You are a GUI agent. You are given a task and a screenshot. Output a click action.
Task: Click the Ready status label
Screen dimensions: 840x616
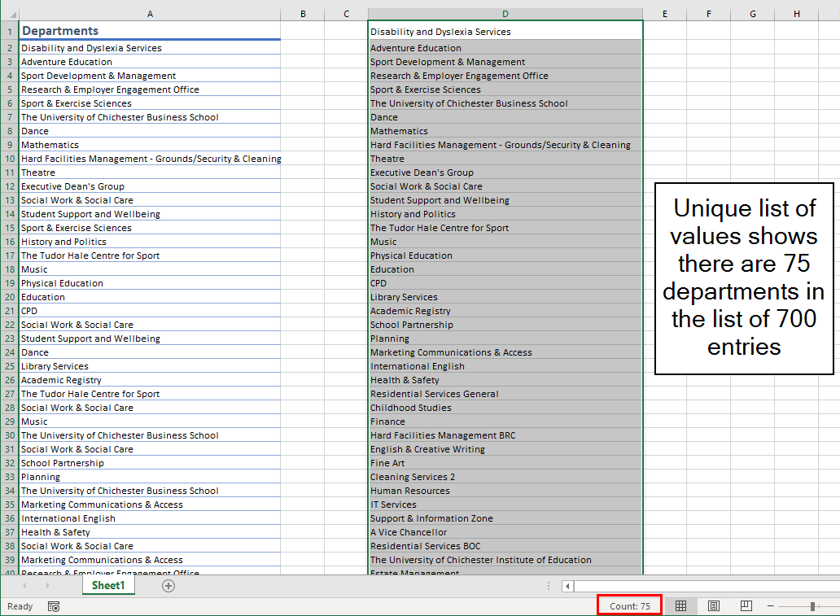tap(19, 606)
